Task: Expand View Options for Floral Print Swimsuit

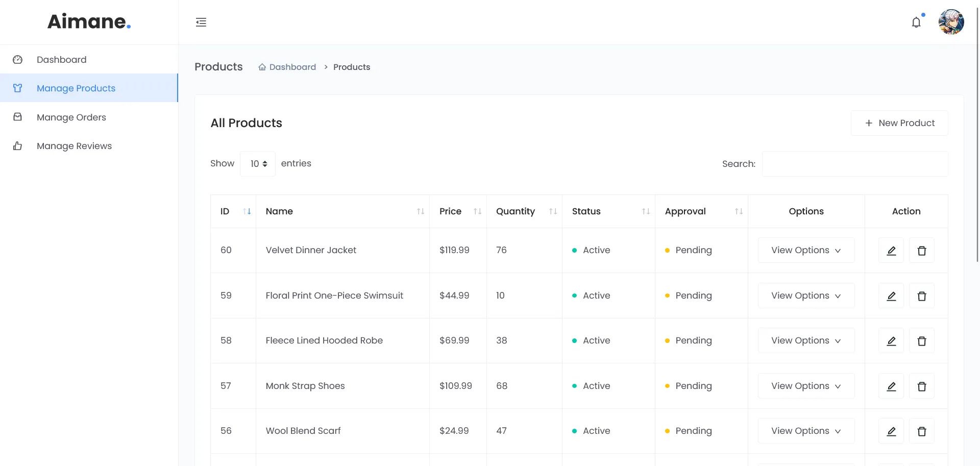Action: 806,296
